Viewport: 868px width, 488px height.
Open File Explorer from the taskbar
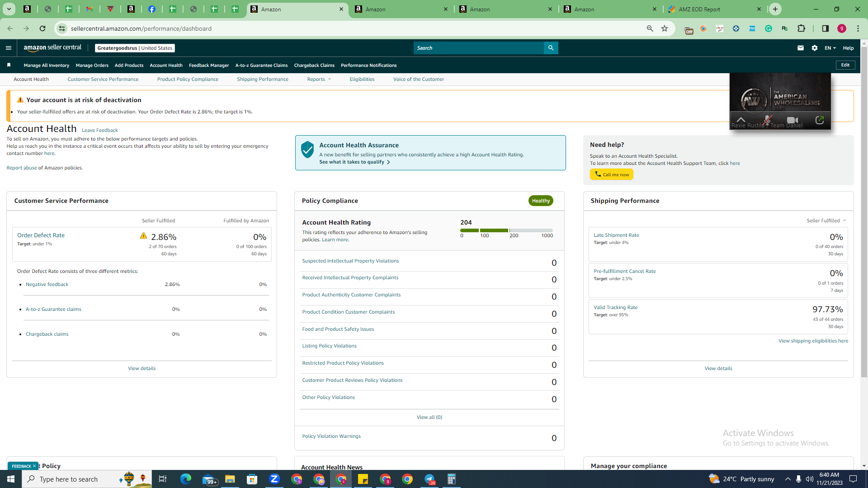(230, 479)
